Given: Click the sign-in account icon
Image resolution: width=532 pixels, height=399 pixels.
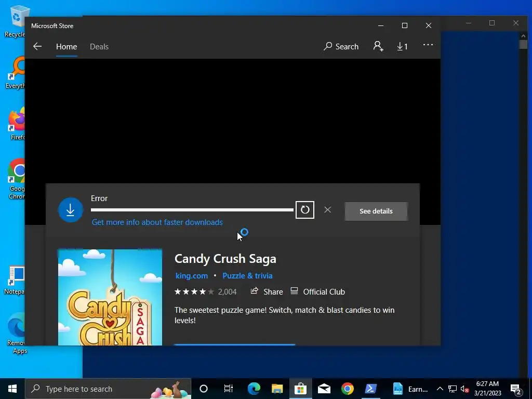Looking at the screenshot, I should pyautogui.click(x=378, y=46).
